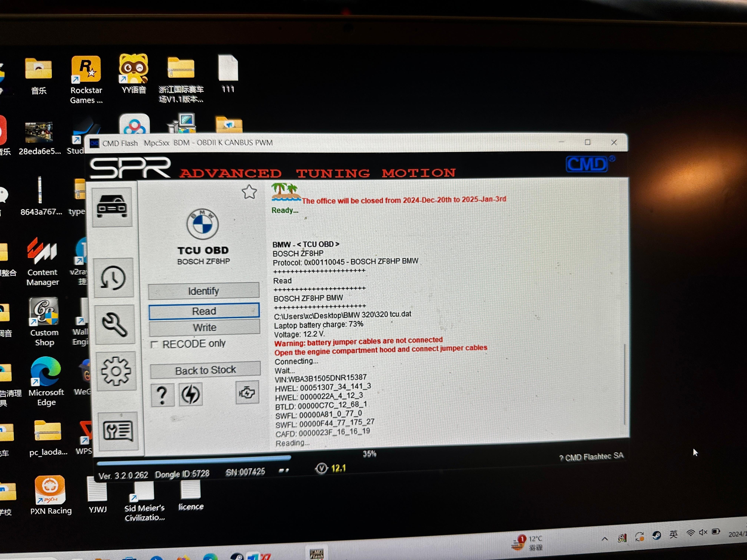Open the Rockstar Games desktop shortcut

click(86, 80)
